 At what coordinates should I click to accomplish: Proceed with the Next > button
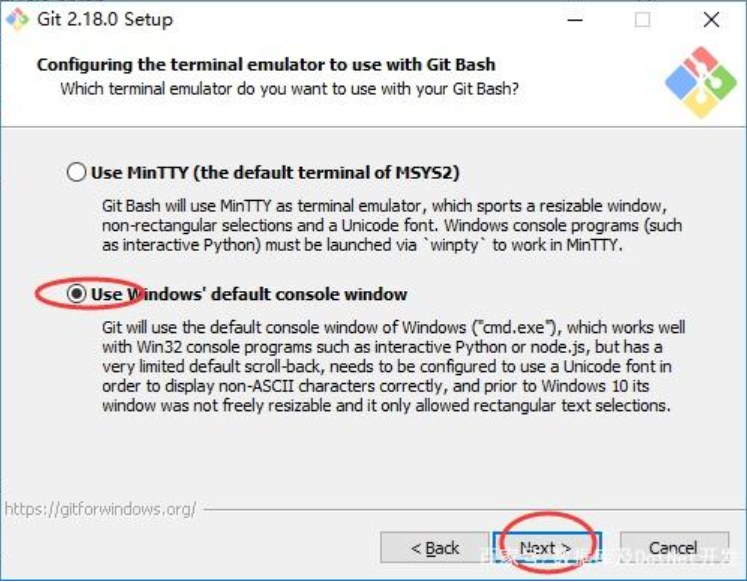coord(547,548)
